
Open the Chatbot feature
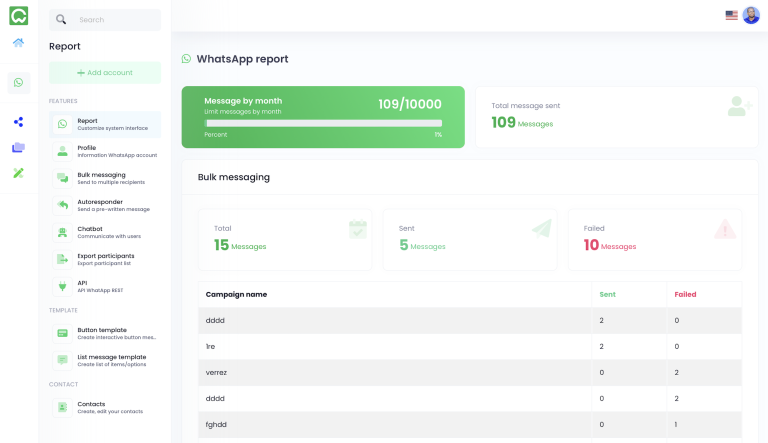click(104, 232)
